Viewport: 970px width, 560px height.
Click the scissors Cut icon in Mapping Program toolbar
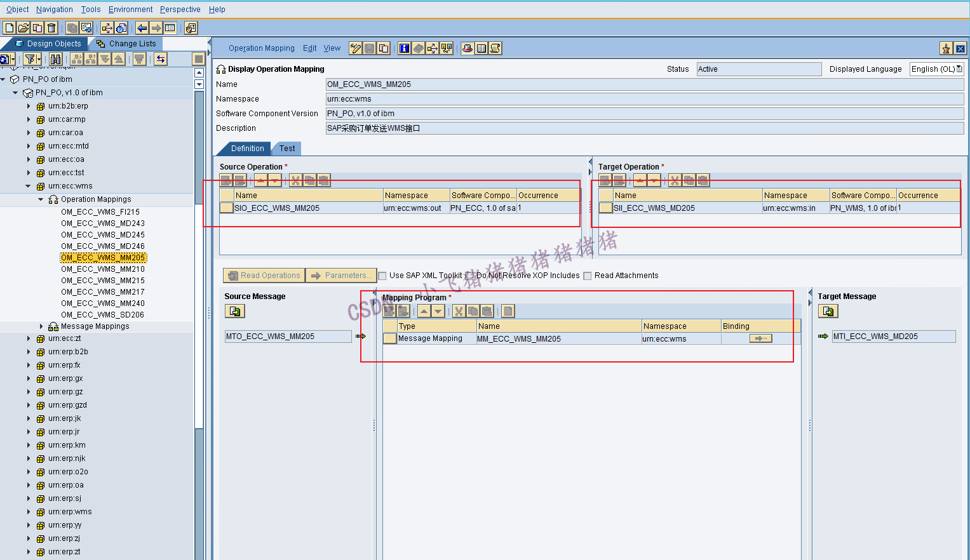point(459,311)
